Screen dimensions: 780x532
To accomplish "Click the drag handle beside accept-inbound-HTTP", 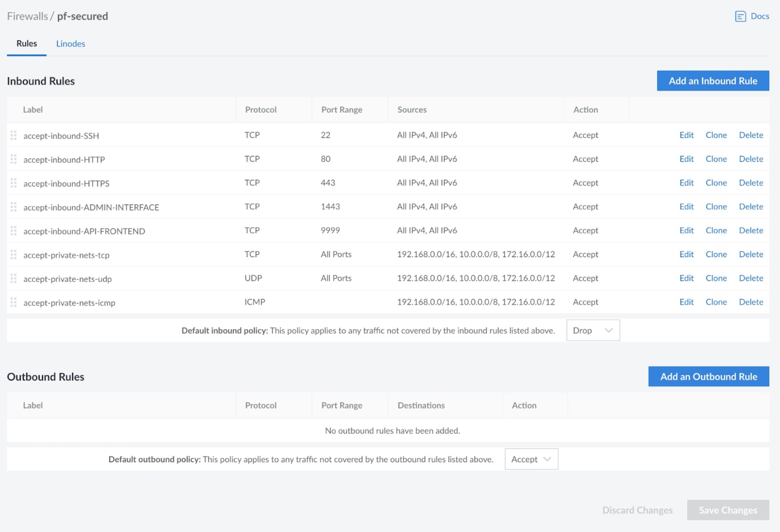I will click(13, 159).
